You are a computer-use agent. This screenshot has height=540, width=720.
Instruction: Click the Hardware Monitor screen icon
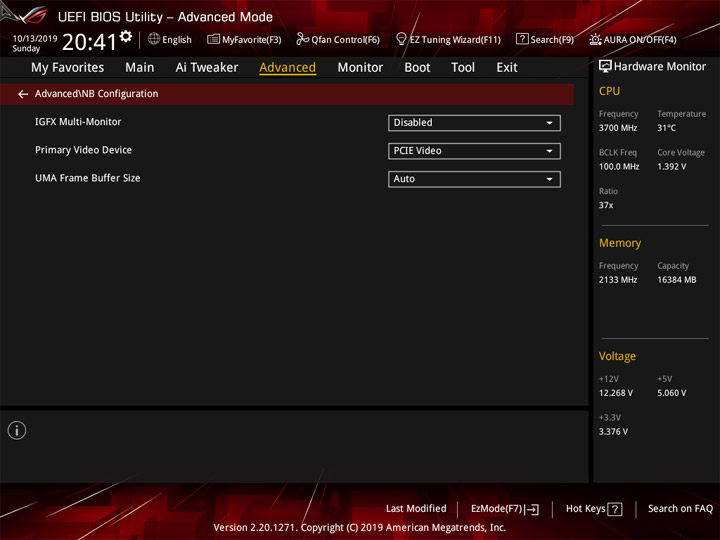[x=605, y=67]
